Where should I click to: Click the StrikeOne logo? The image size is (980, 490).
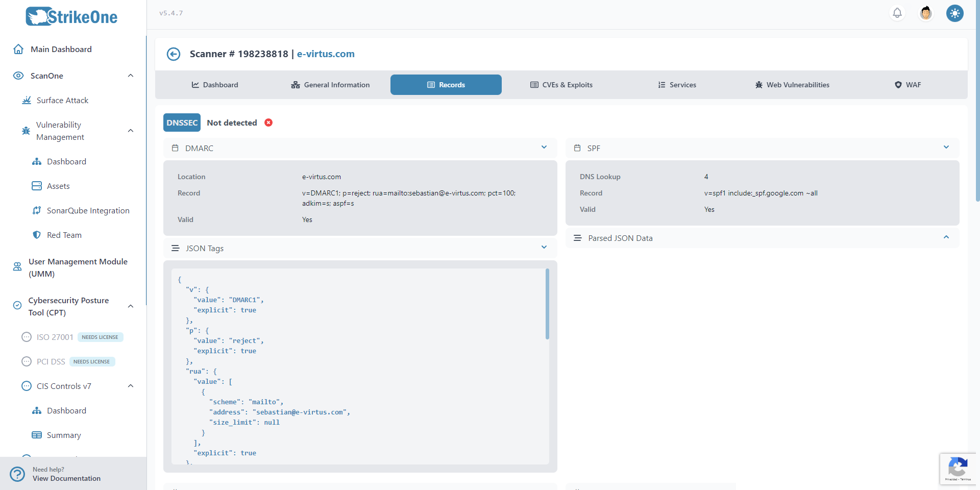(x=72, y=17)
